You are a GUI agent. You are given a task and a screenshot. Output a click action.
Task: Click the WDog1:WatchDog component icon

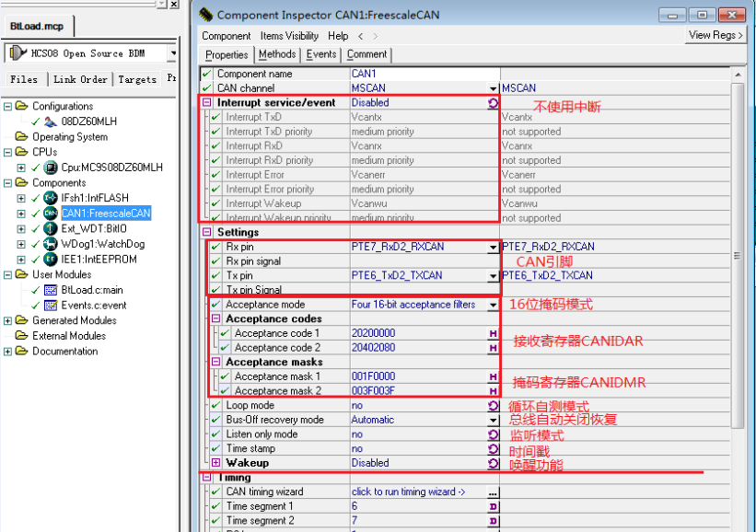tap(50, 244)
